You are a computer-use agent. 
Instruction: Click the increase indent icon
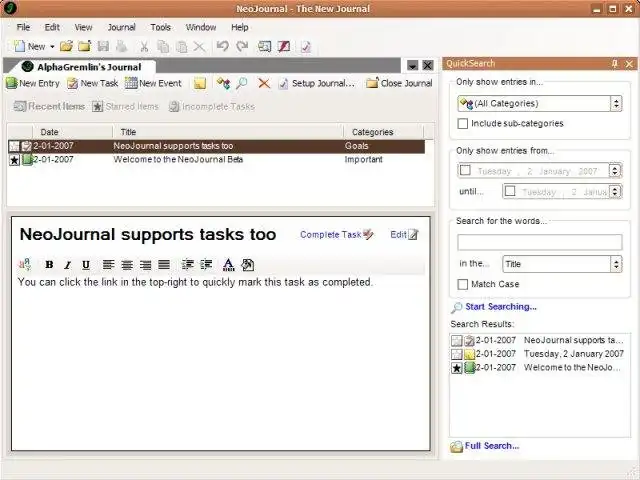(206, 265)
